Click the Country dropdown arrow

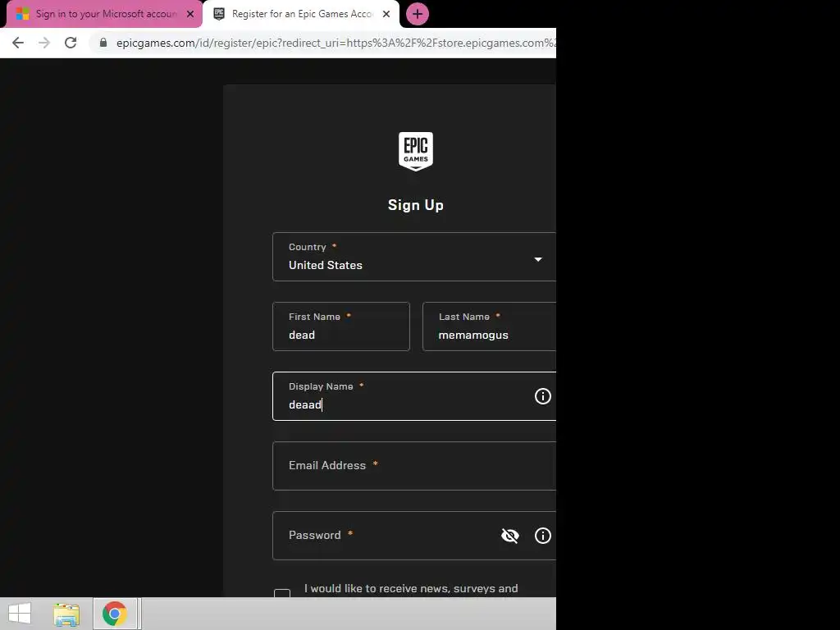point(538,259)
